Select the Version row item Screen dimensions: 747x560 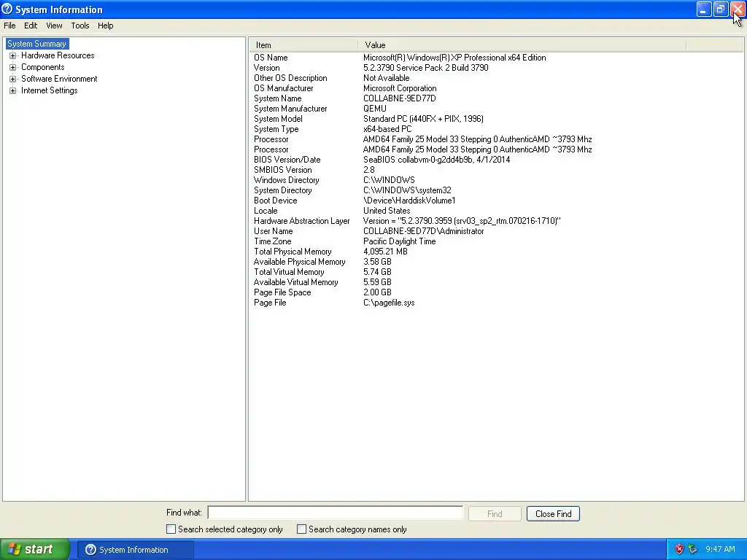click(496, 68)
